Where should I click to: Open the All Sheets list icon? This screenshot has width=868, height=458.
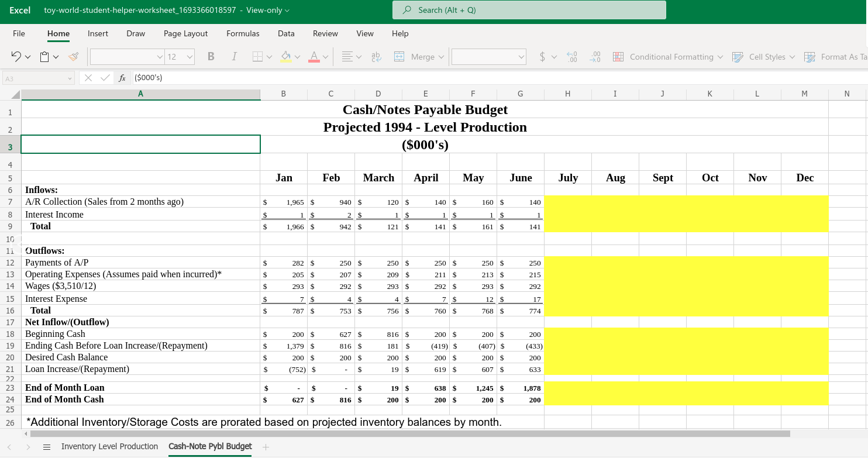[x=47, y=447]
